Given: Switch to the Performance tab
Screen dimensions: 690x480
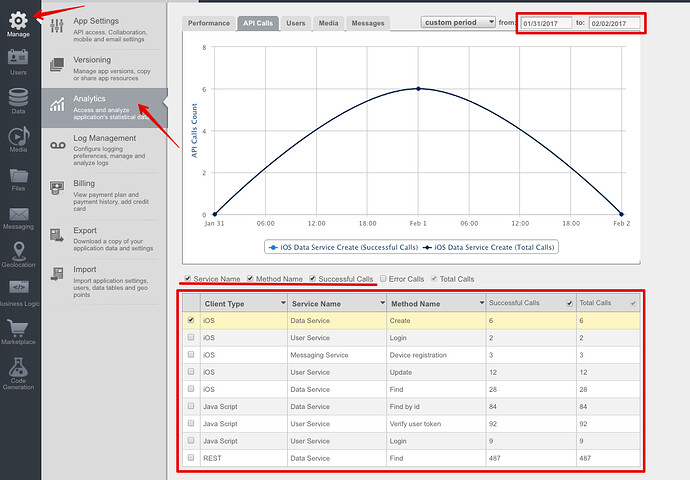Looking at the screenshot, I should point(209,23).
